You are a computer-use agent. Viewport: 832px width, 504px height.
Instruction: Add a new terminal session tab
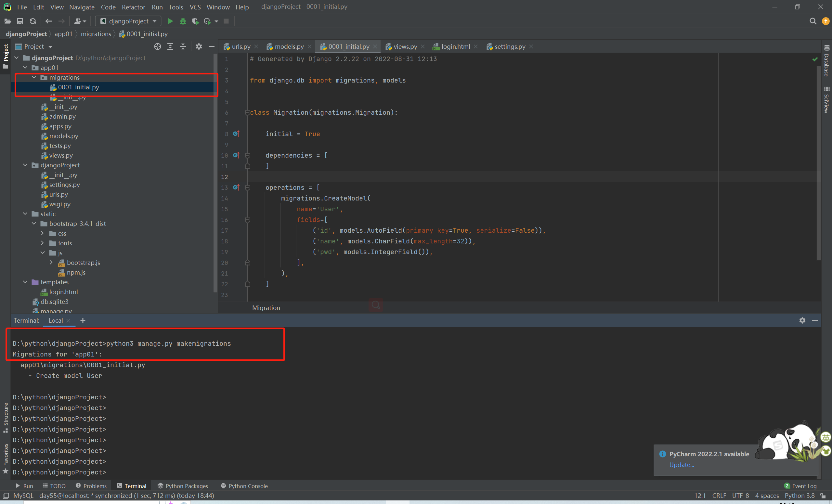[x=83, y=320]
